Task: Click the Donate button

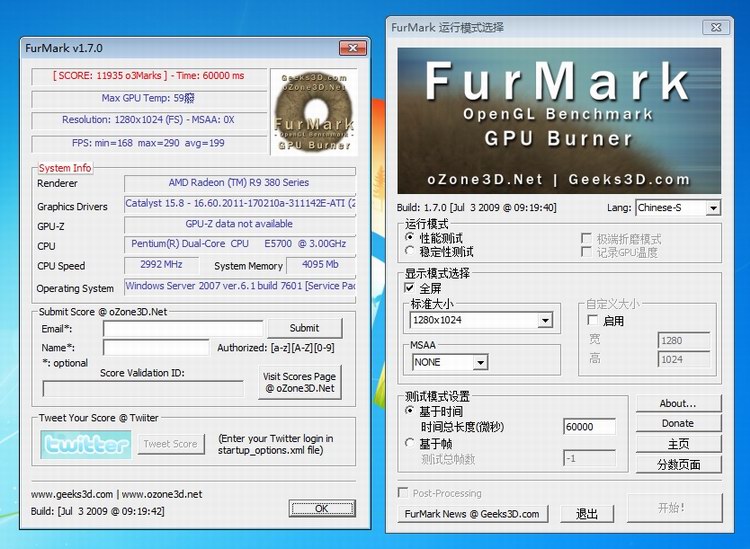Action: 678,423
